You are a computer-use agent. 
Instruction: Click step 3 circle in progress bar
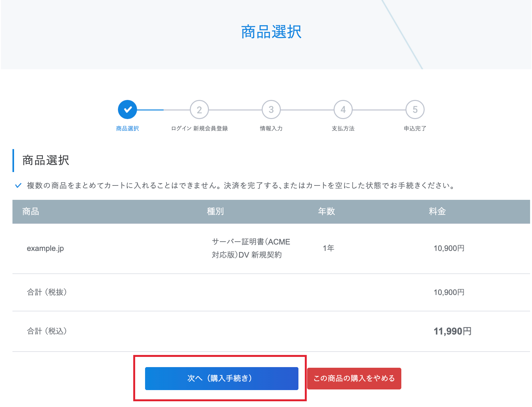tap(271, 109)
